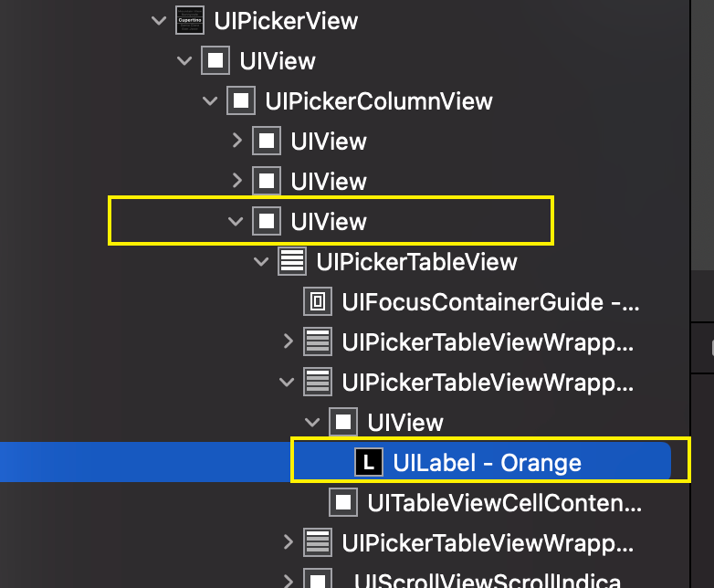
Task: Expand the first collapsed UIView under UIPickerColumnView
Action: point(237,141)
